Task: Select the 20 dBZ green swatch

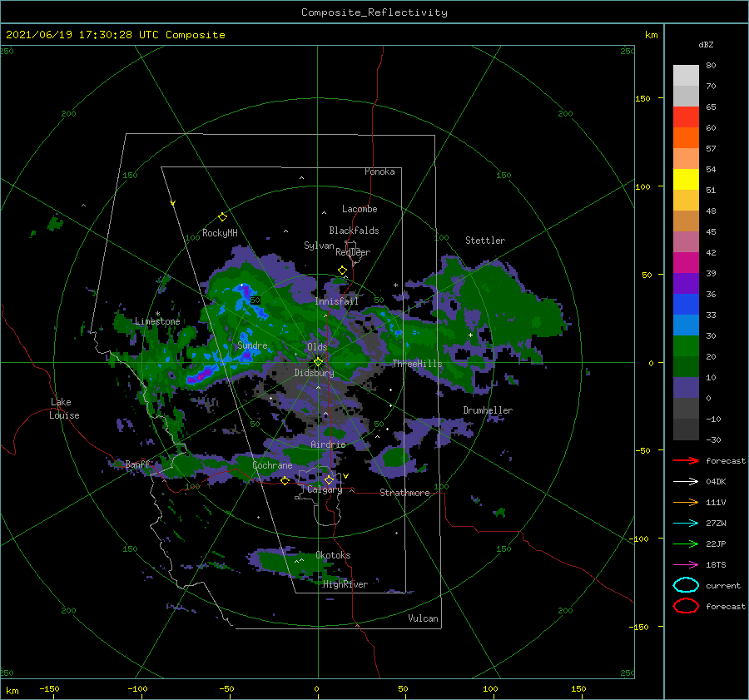Action: 686,367
